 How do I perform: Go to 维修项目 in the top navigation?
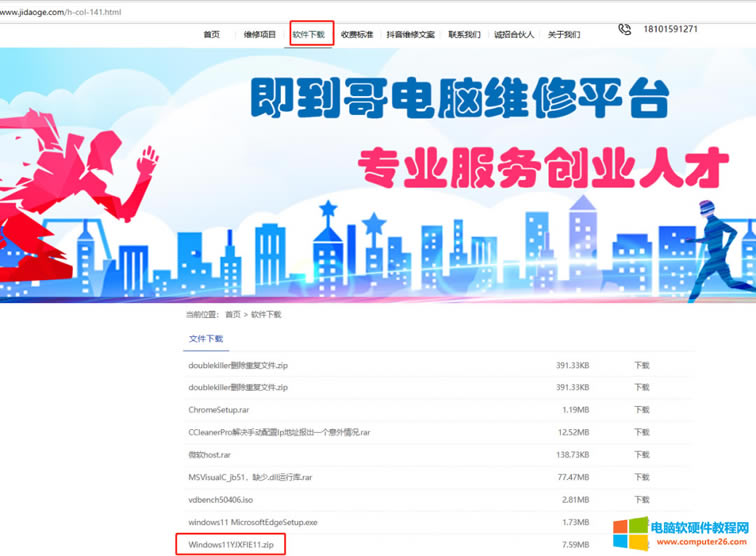(260, 34)
